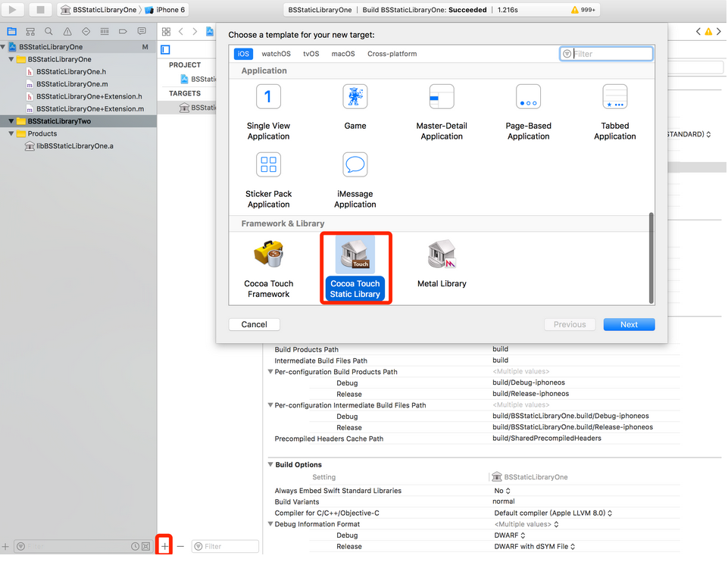Select Single View Application template
Viewport: 728px width, 565px height.
pos(268,112)
